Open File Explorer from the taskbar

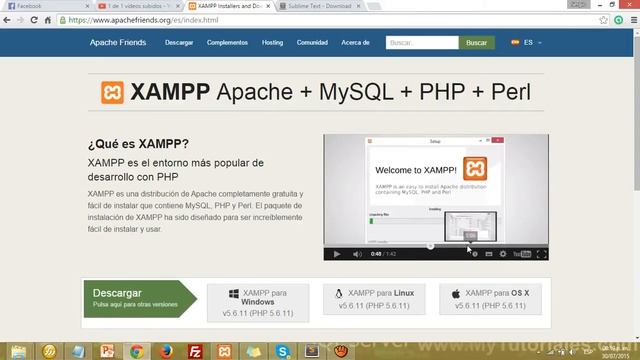(18, 351)
